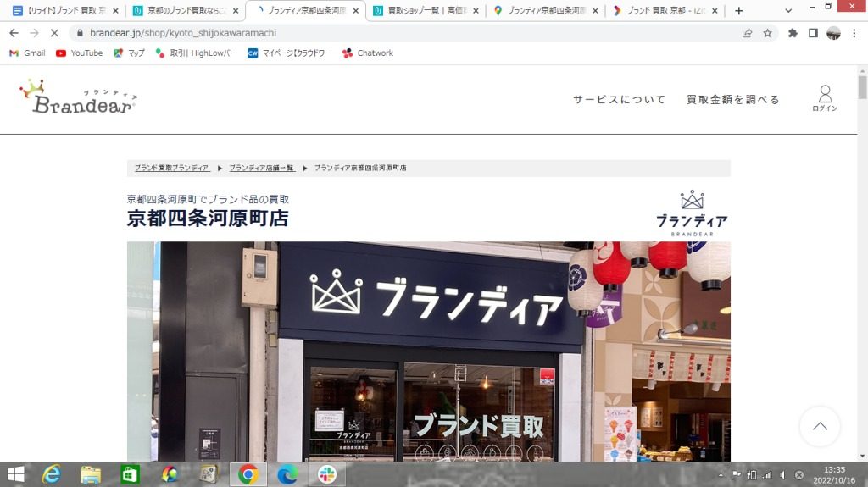Follow the ブランディア店舗一覧 breadcrumb link
Screen dimensions: 868x487
click(x=261, y=168)
